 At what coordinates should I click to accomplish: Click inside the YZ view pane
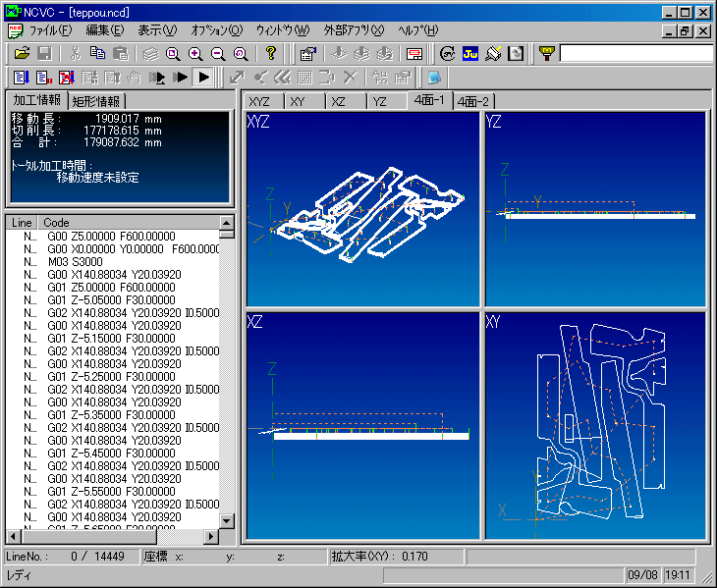[595, 209]
